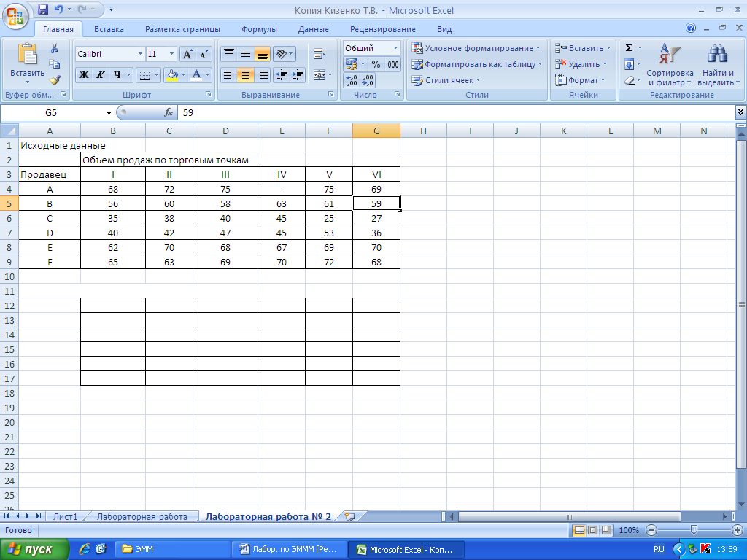747x560 pixels.
Task: Click the zoom slider handle
Action: pos(694,530)
